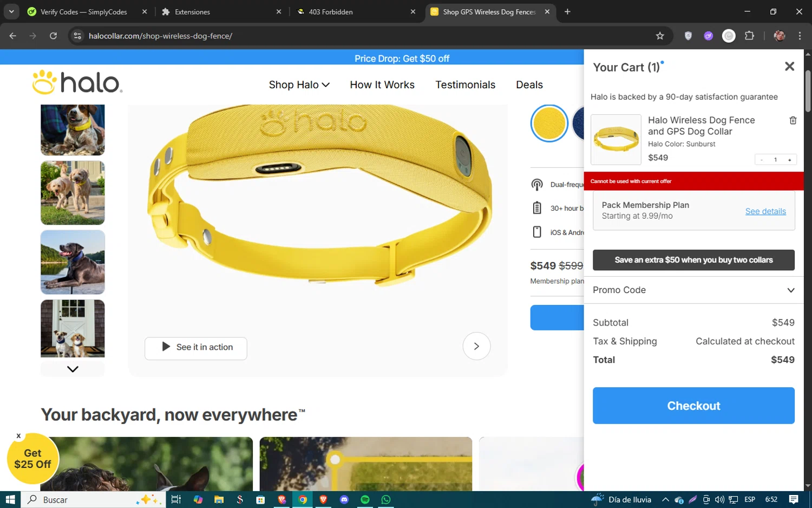Open the tab search dropdown arrow
This screenshot has height=508, width=812.
point(11,12)
